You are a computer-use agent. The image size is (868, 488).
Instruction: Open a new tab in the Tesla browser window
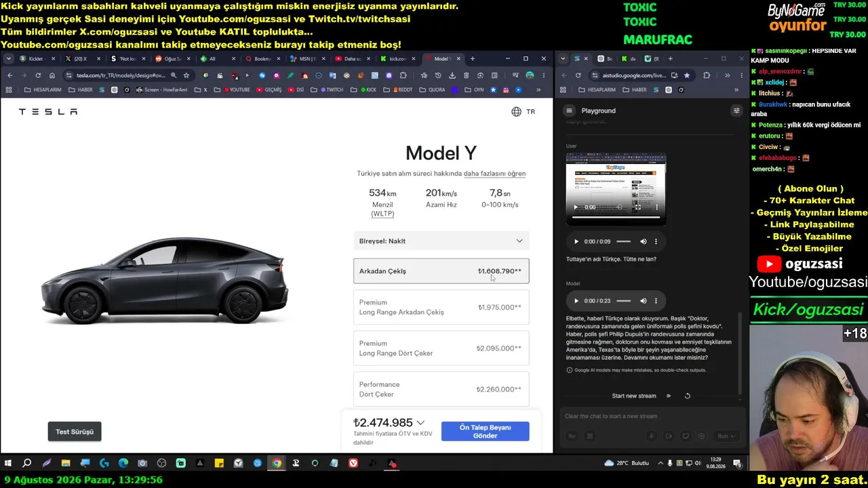[x=473, y=59]
